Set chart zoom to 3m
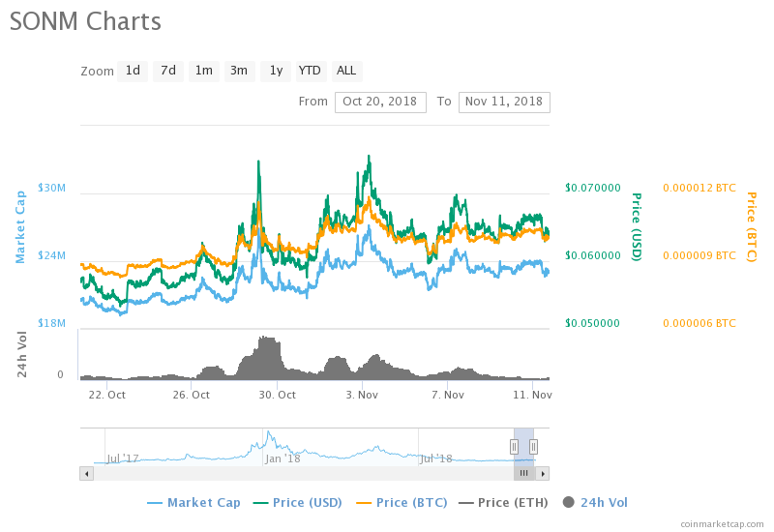This screenshot has height=532, width=774. pyautogui.click(x=239, y=71)
